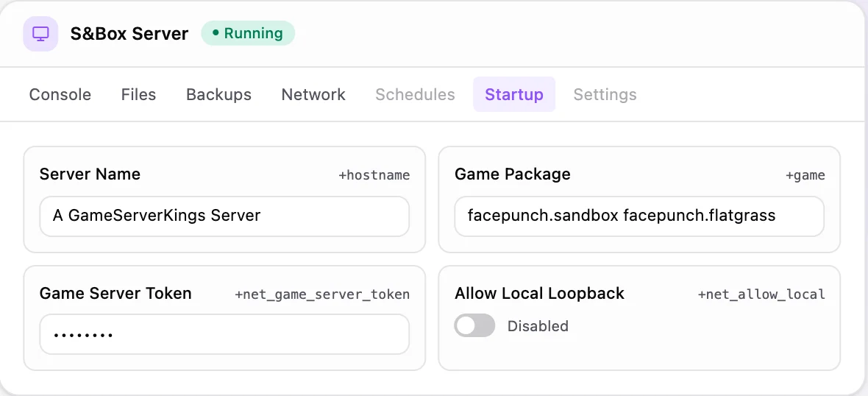Click the Allow Local Loopback heading
Image resolution: width=868 pixels, height=396 pixels.
[x=540, y=294]
